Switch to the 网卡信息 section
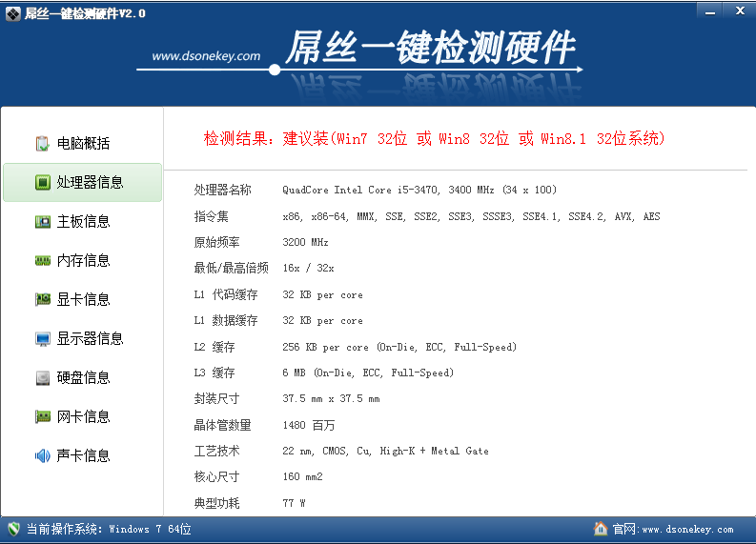 pyautogui.click(x=83, y=417)
